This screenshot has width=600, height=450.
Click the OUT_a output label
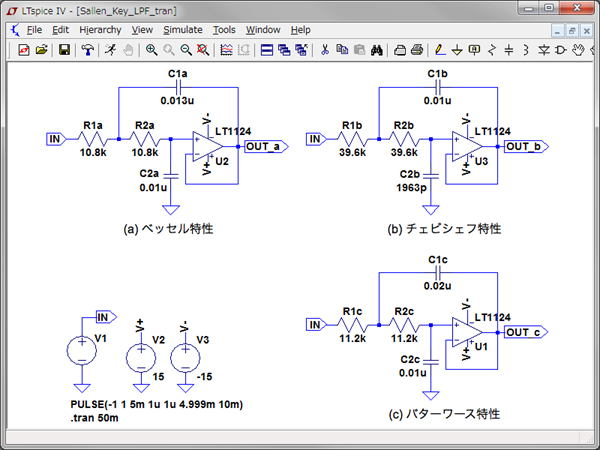tap(266, 146)
